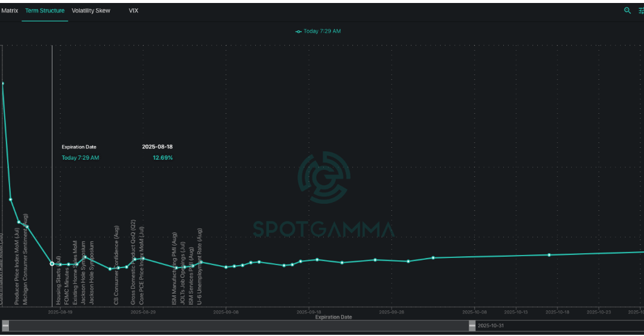Toggle the Today 7:29 AM legend series
The width and height of the screenshot is (644, 336).
coord(318,31)
